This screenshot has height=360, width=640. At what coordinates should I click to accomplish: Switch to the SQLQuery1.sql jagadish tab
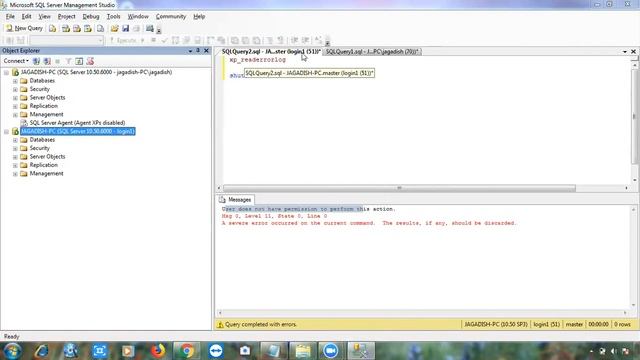tap(373, 52)
